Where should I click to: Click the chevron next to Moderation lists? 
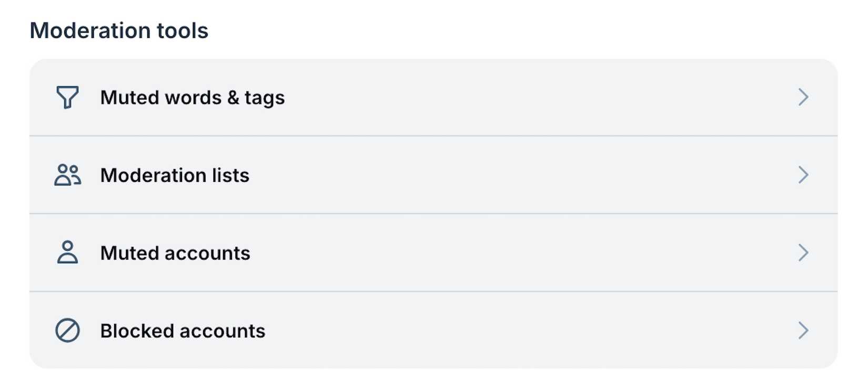803,175
